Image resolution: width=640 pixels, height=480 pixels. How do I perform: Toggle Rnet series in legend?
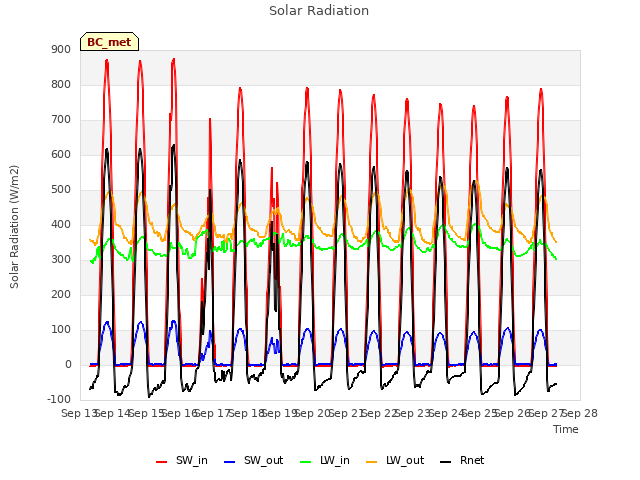point(462,460)
